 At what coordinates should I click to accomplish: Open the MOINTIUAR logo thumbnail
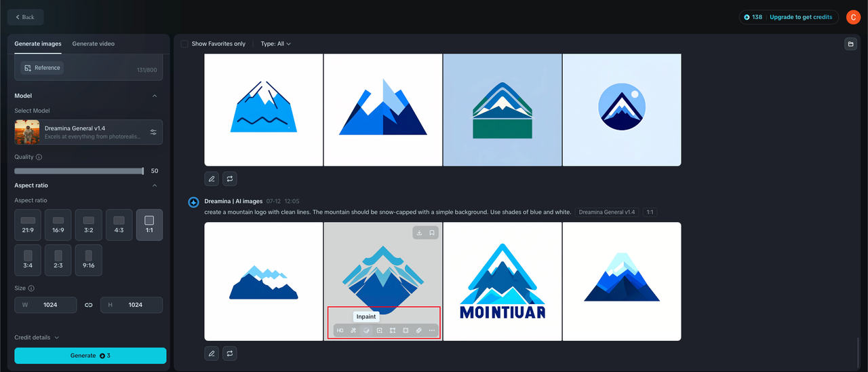pos(502,281)
